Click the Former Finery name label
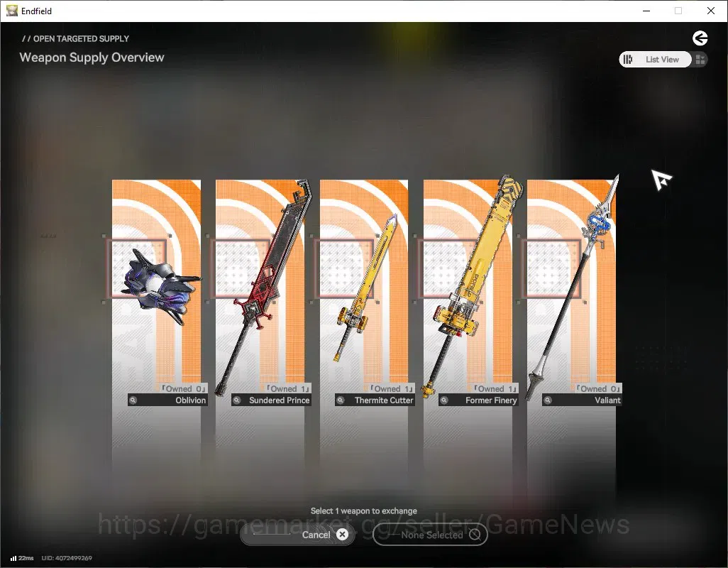 [491, 400]
